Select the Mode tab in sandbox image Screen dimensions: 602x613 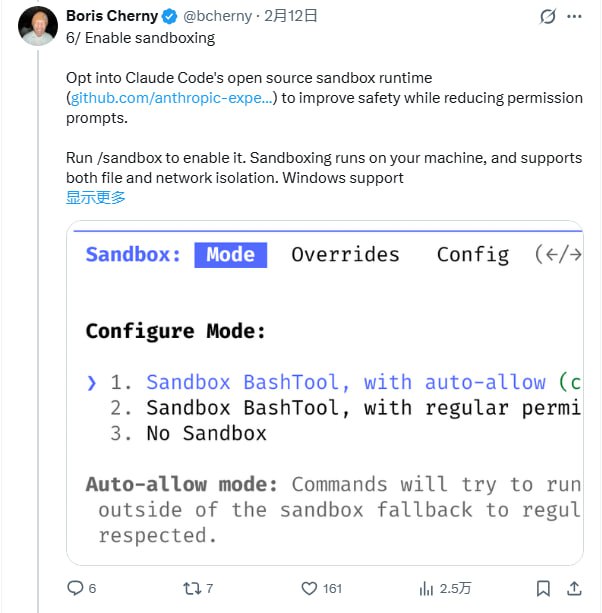coord(230,255)
